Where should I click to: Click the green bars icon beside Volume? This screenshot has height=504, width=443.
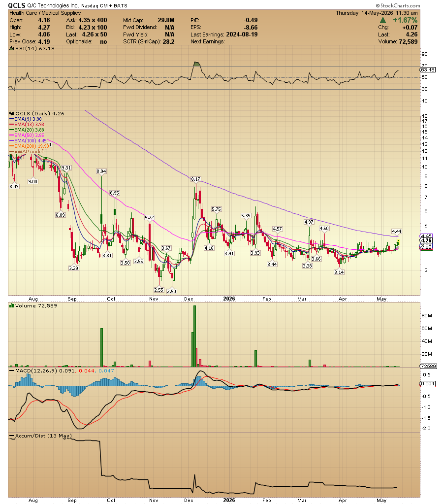pyautogui.click(x=11, y=305)
